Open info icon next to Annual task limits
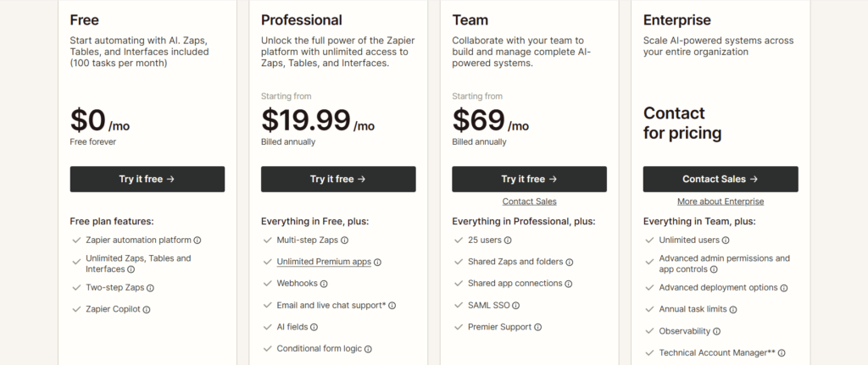 click(733, 310)
